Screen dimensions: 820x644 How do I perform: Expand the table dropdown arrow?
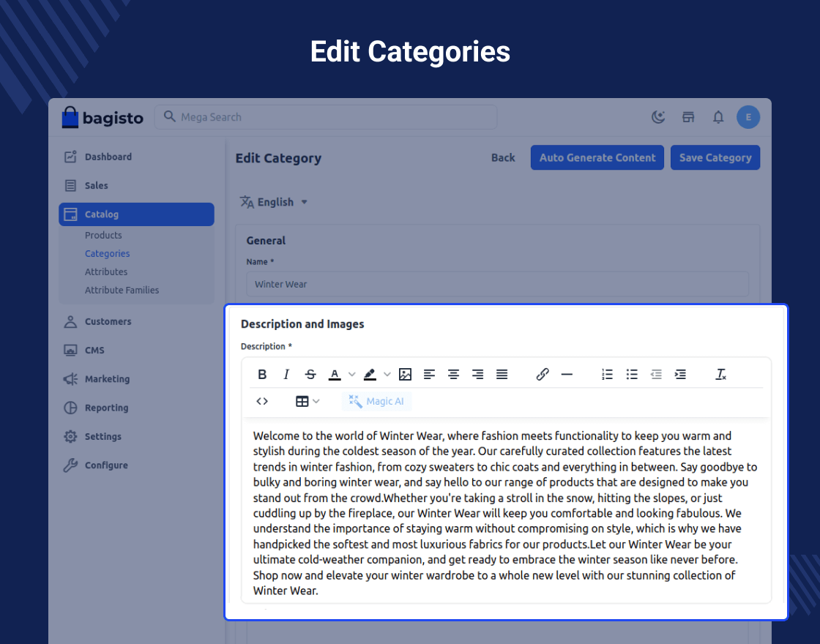click(x=316, y=402)
